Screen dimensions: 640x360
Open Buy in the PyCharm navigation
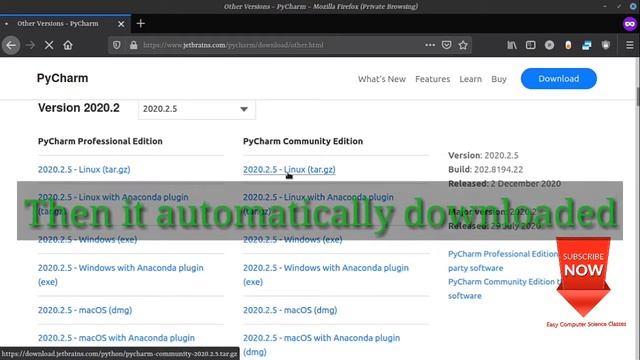(x=498, y=79)
